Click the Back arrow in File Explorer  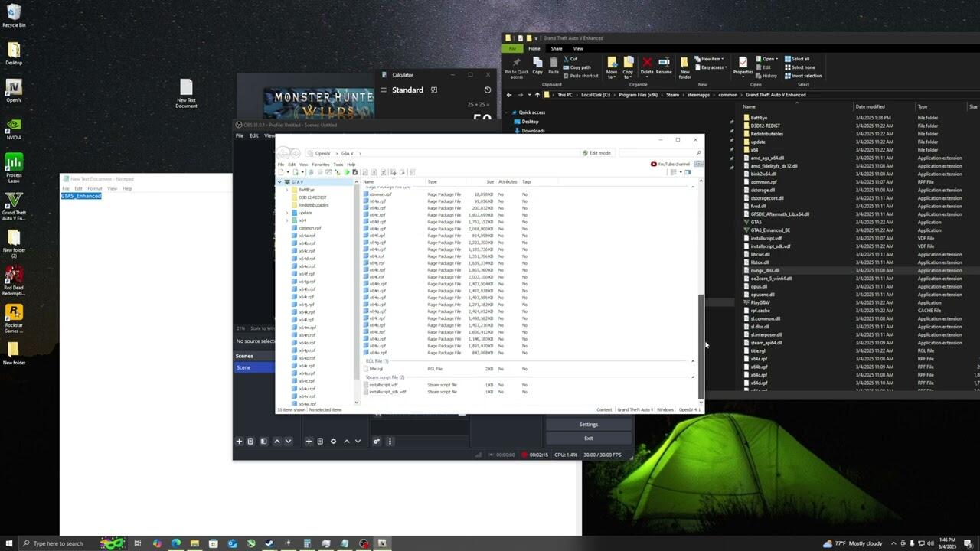(x=509, y=95)
